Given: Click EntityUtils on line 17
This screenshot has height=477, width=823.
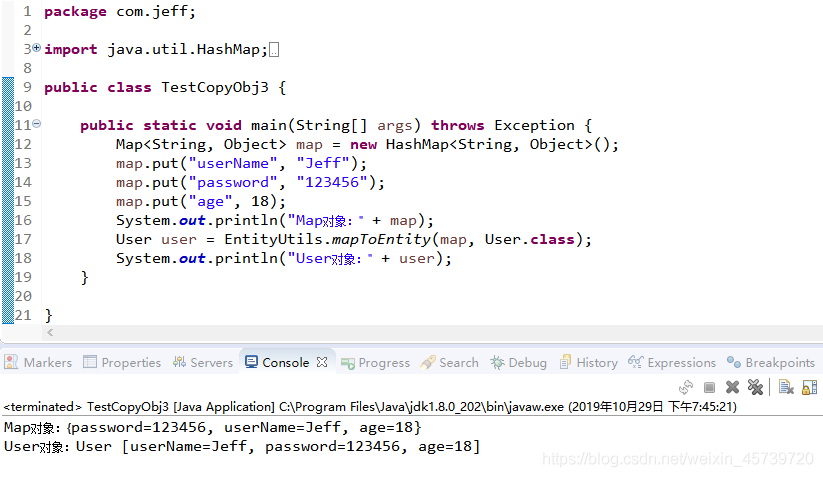Looking at the screenshot, I should tap(273, 240).
